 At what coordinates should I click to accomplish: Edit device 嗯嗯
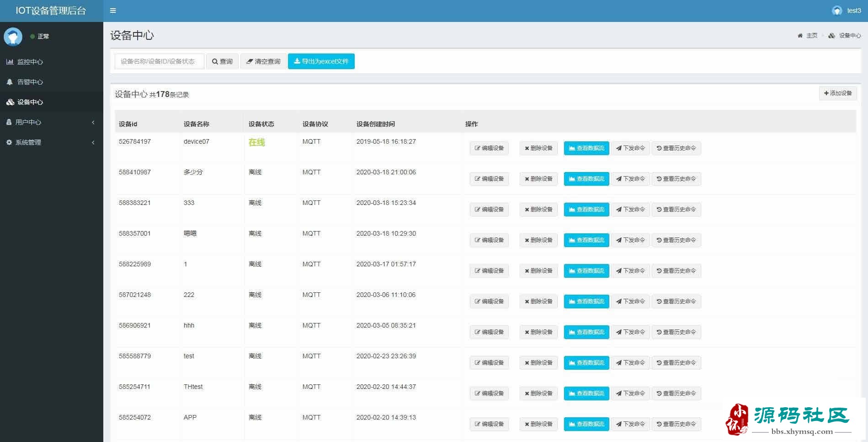(x=489, y=240)
